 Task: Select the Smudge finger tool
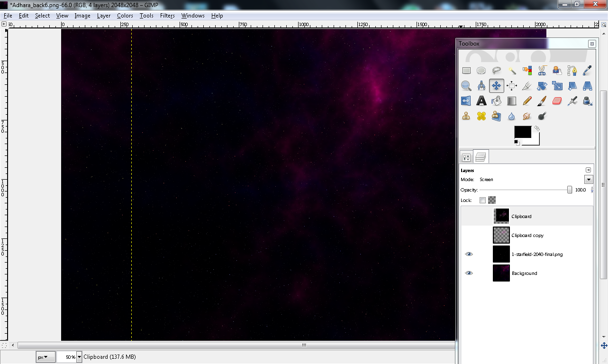pyautogui.click(x=527, y=116)
